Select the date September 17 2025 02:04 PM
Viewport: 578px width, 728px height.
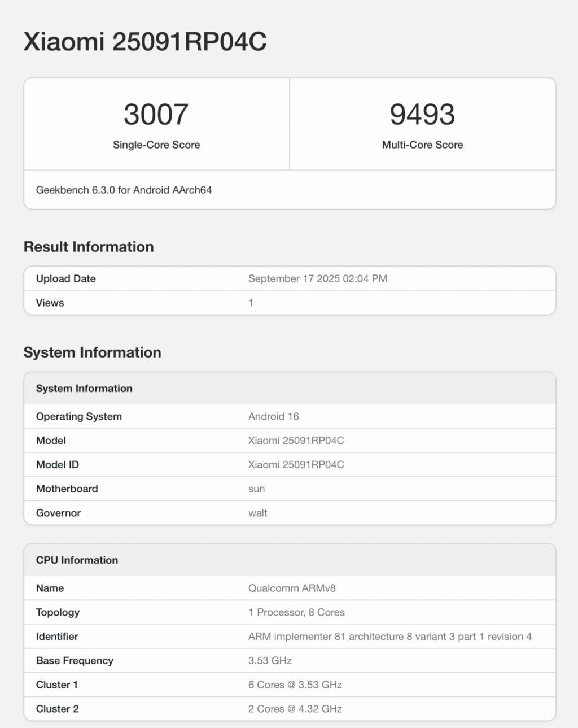point(318,278)
